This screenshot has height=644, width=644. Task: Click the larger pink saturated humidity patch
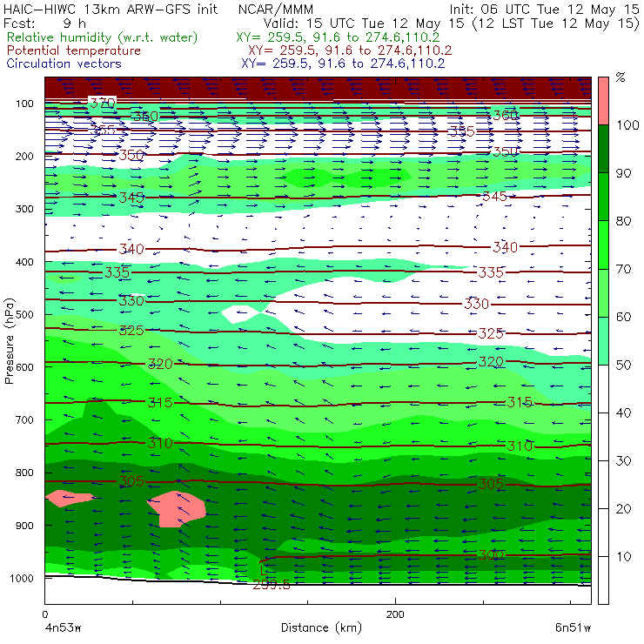click(177, 509)
